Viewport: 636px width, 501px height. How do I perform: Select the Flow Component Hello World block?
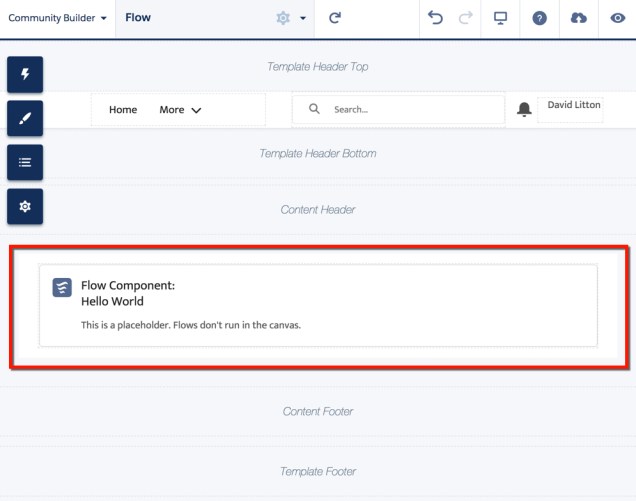pos(318,305)
